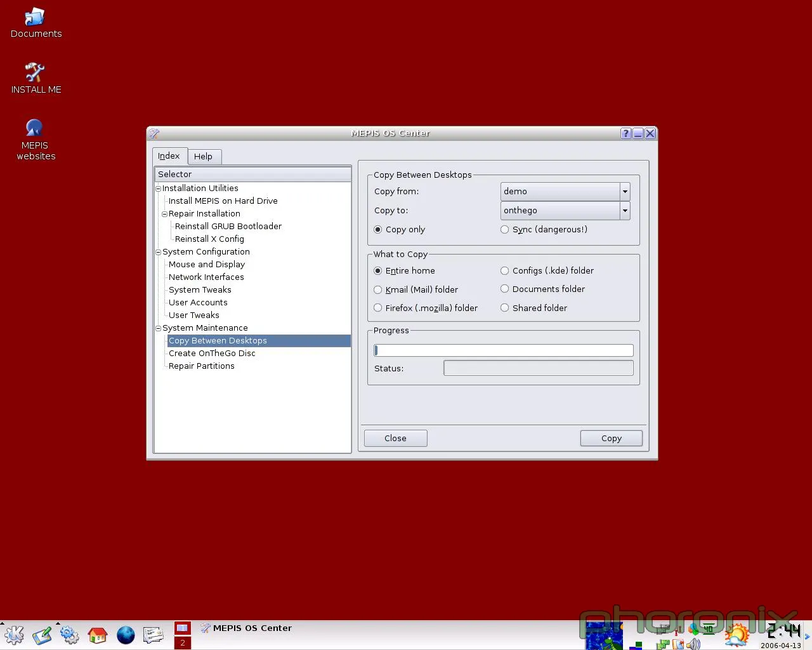Viewport: 812px width, 650px height.
Task: Open User Tweaks entry
Action: (x=194, y=315)
